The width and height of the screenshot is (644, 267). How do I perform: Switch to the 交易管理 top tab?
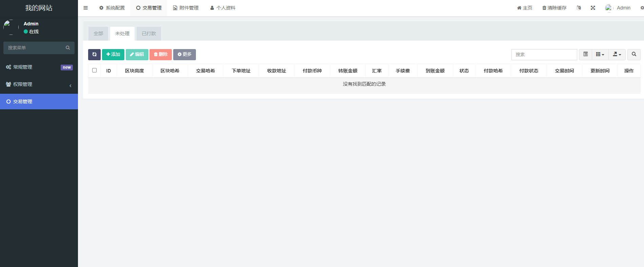(149, 8)
